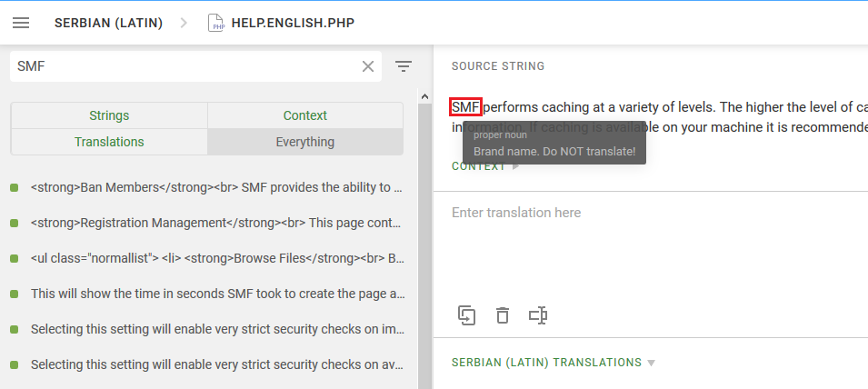Click the highlighted SMF glossary term

coord(465,107)
